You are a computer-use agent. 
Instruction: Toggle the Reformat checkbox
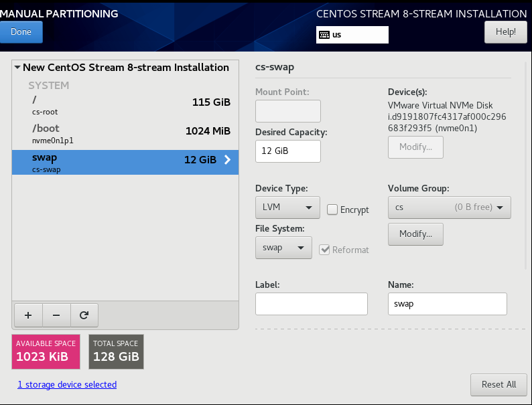[x=324, y=250]
